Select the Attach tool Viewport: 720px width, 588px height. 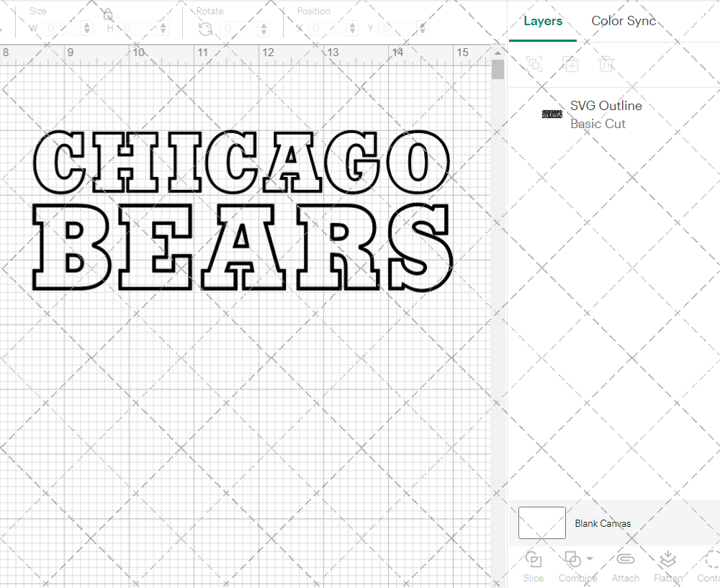tap(625, 566)
